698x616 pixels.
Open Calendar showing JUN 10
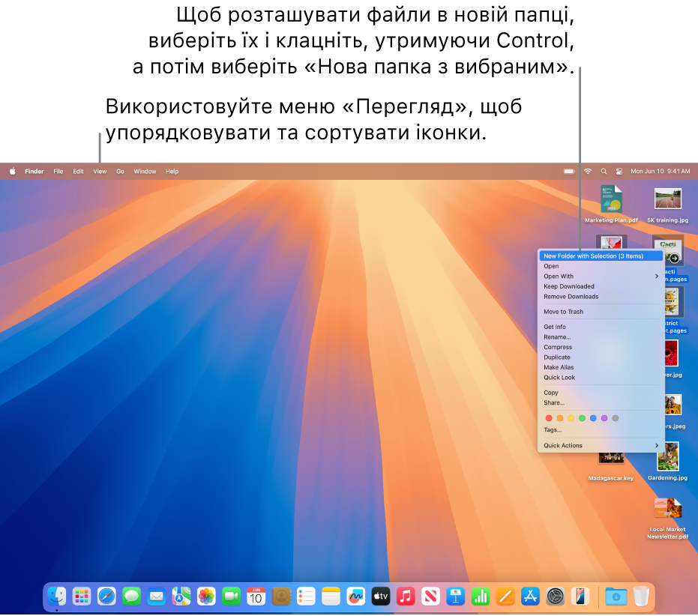tap(256, 597)
